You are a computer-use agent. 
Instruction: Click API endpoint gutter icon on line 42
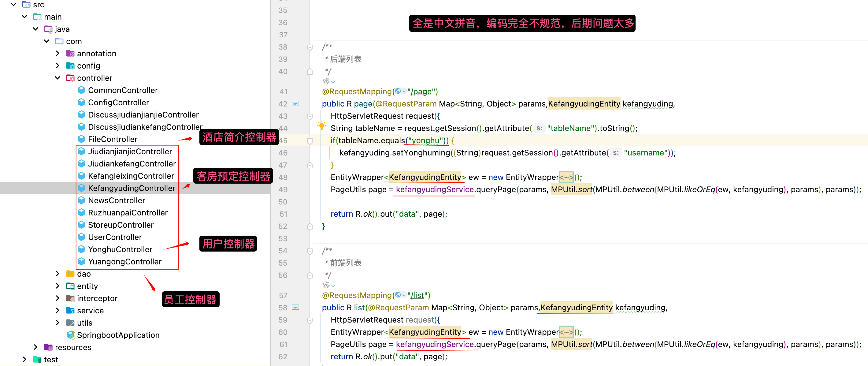(x=295, y=104)
